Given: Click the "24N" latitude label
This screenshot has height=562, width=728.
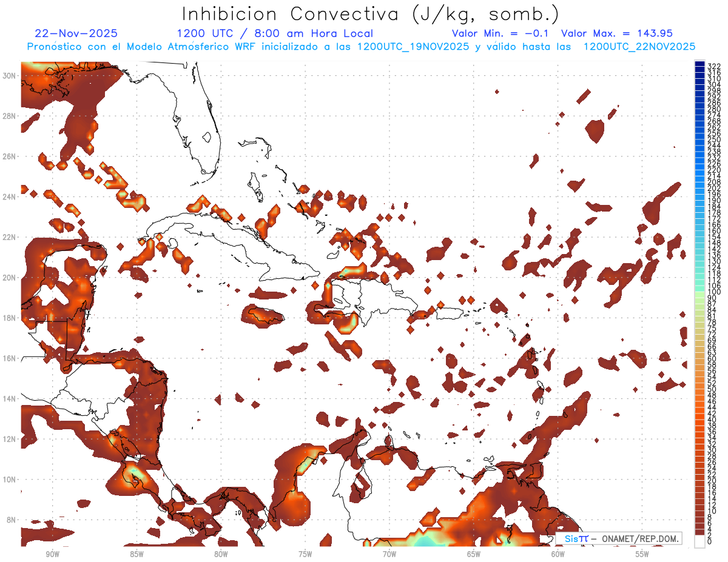Looking at the screenshot, I should point(10,196).
